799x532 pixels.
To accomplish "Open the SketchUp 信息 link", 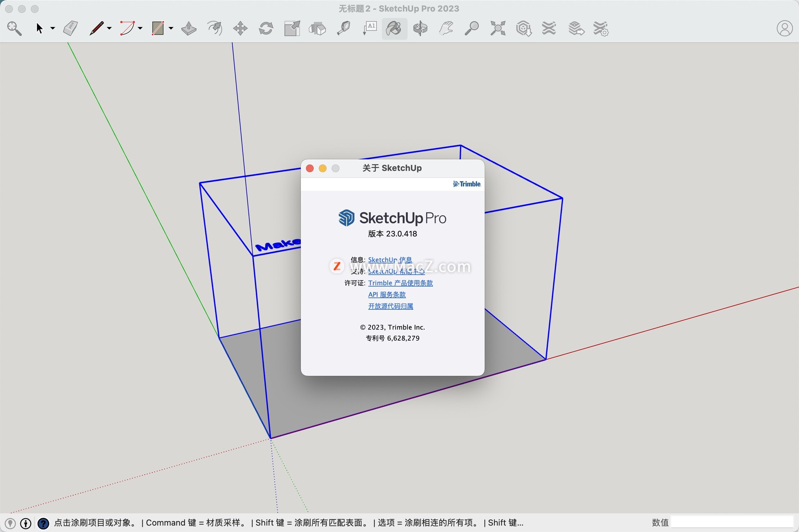I will pos(390,260).
